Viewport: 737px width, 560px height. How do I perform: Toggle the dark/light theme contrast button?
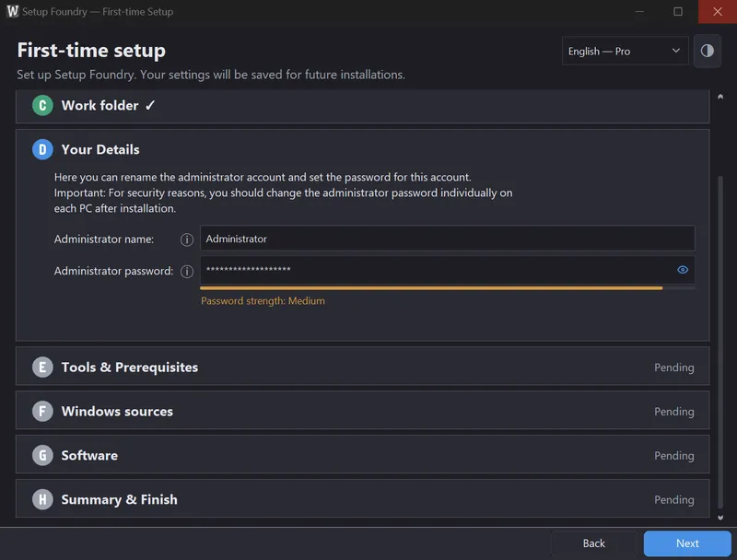(708, 51)
